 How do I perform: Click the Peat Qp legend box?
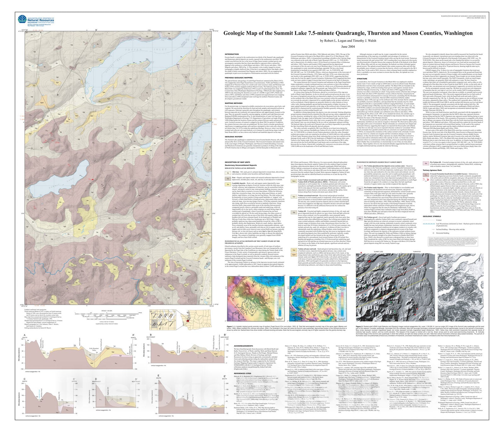(x=228, y=178)
